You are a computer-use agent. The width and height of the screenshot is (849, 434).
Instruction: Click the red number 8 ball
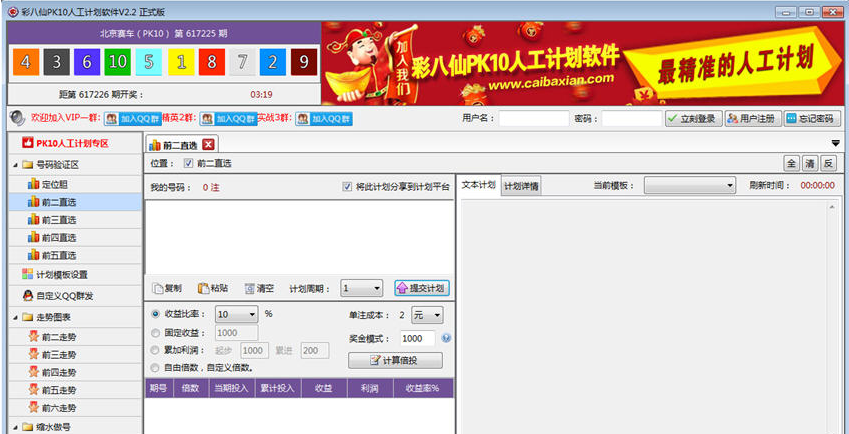[212, 62]
